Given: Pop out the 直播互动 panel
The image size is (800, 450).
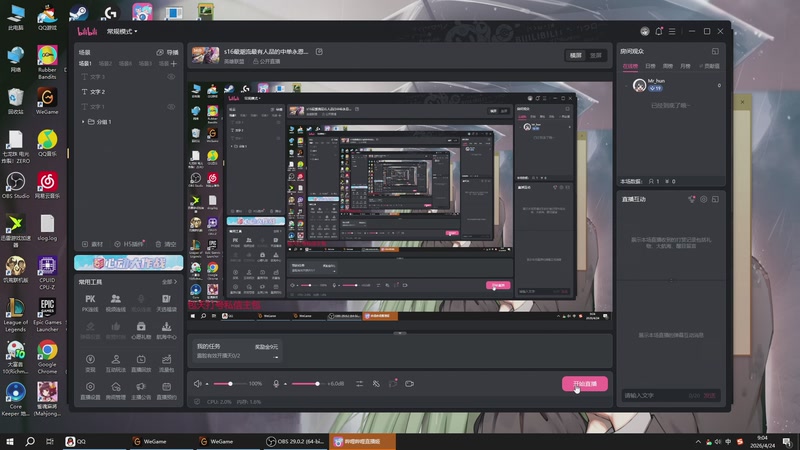Looking at the screenshot, I should (715, 199).
